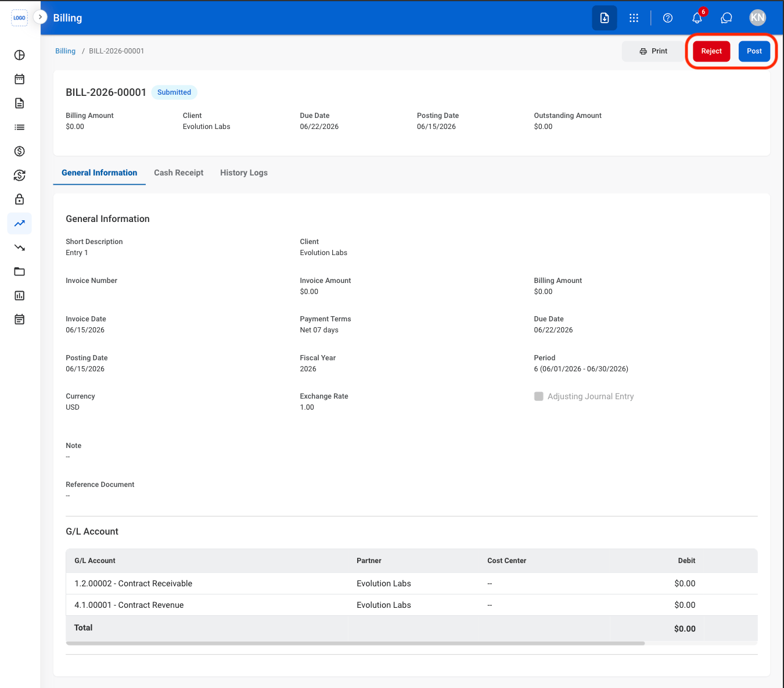Select the upward trending arrow sidebar icon
784x688 pixels.
tap(20, 223)
